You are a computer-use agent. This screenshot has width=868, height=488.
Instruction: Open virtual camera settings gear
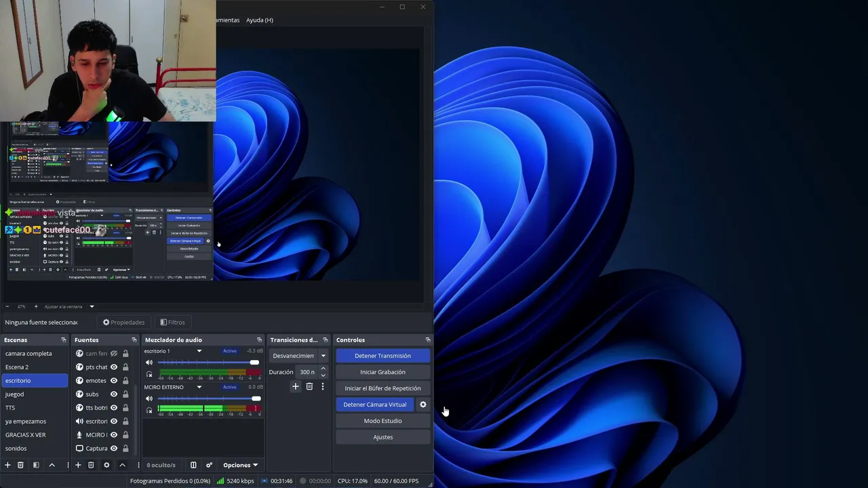coord(423,405)
